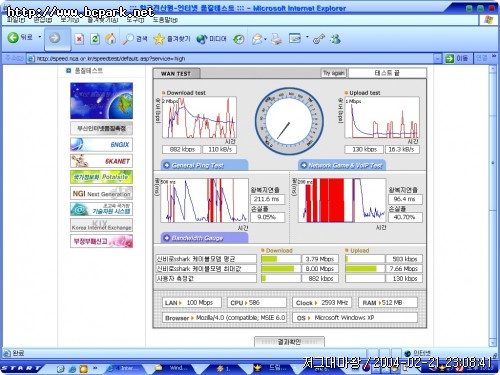Open the Favorites menu
Screen dimensions: 500x375
point(102,20)
